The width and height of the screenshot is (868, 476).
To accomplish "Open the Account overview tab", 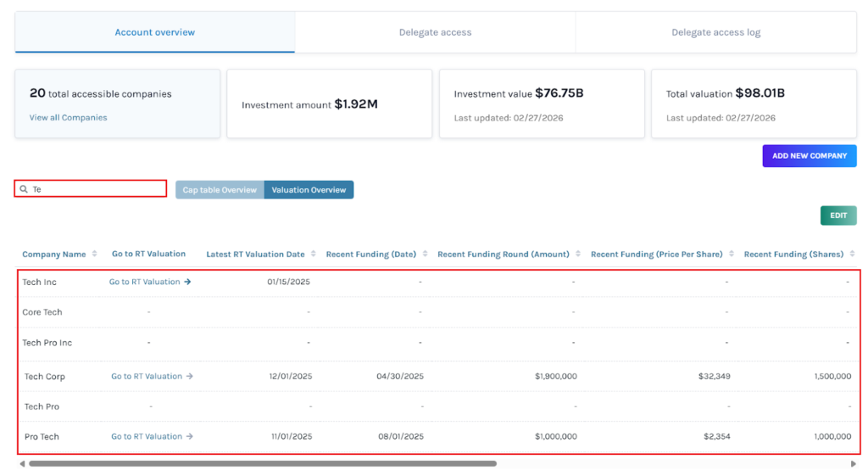I will tap(155, 32).
